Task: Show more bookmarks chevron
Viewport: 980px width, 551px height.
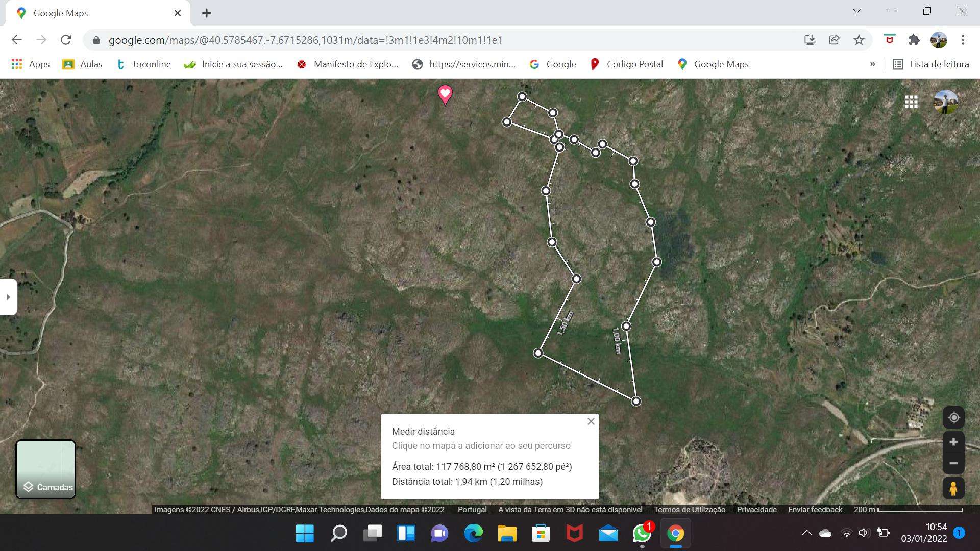Action: point(872,64)
